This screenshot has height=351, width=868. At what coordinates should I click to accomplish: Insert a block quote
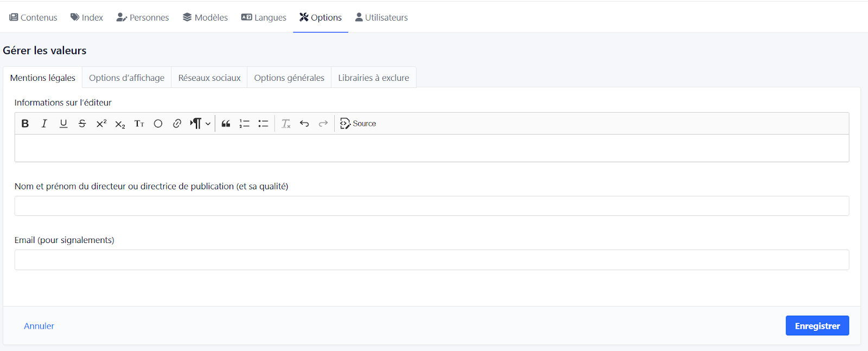226,124
